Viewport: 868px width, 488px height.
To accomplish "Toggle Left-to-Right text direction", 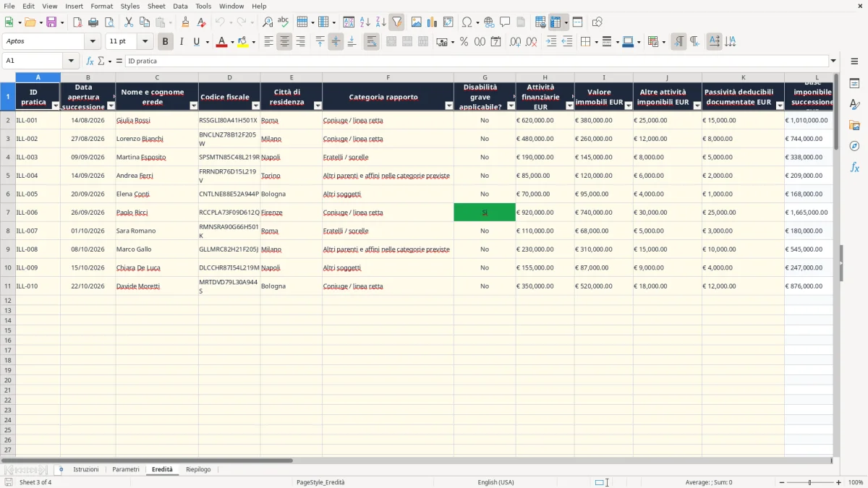I will (678, 42).
